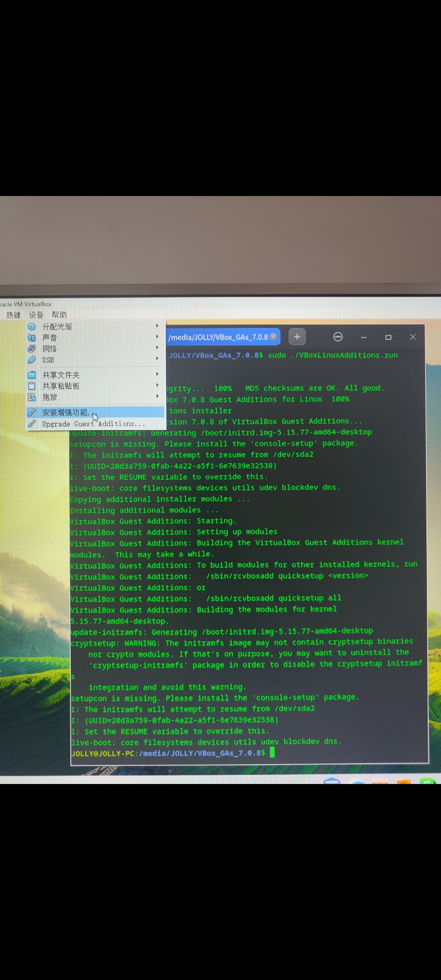The image size is (441, 980).
Task: Click the optical drive disc icon
Action: pos(32,327)
